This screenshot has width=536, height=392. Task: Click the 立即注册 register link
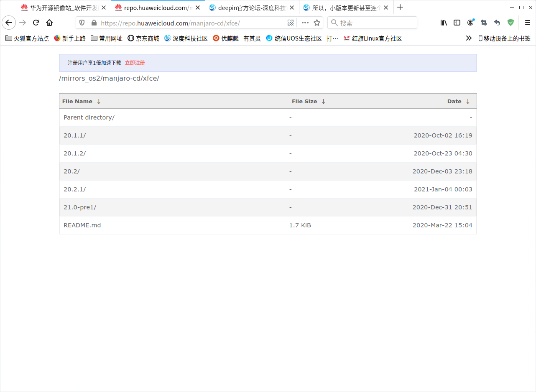pyautogui.click(x=135, y=63)
